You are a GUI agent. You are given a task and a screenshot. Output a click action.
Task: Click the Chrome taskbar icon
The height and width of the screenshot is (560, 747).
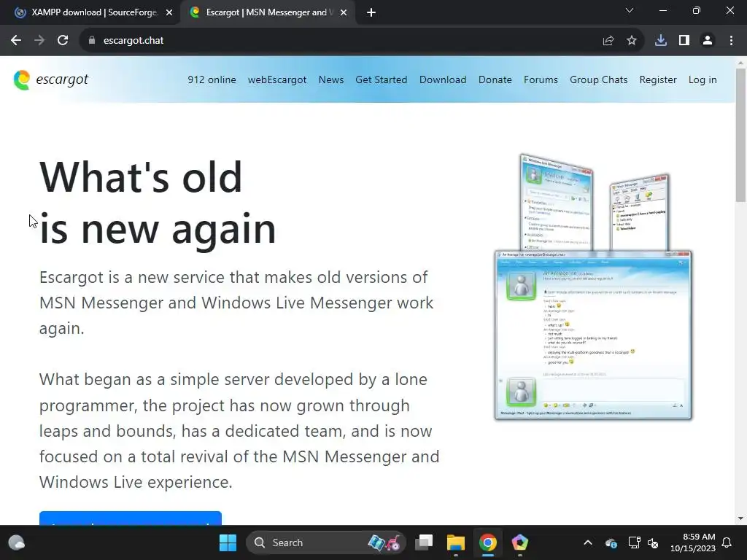pyautogui.click(x=487, y=542)
